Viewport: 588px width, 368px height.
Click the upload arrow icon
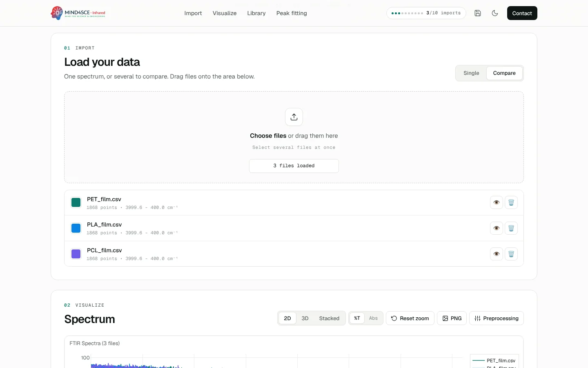[294, 117]
